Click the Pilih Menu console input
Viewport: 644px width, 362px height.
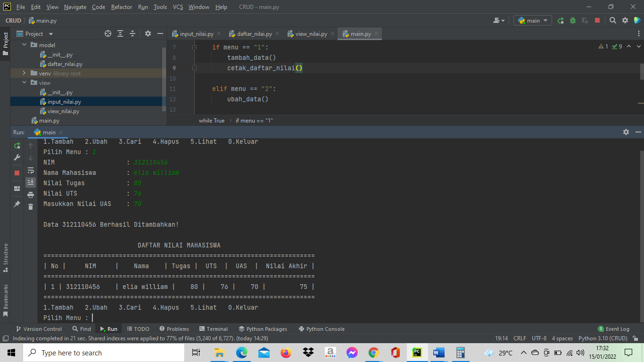(93, 317)
